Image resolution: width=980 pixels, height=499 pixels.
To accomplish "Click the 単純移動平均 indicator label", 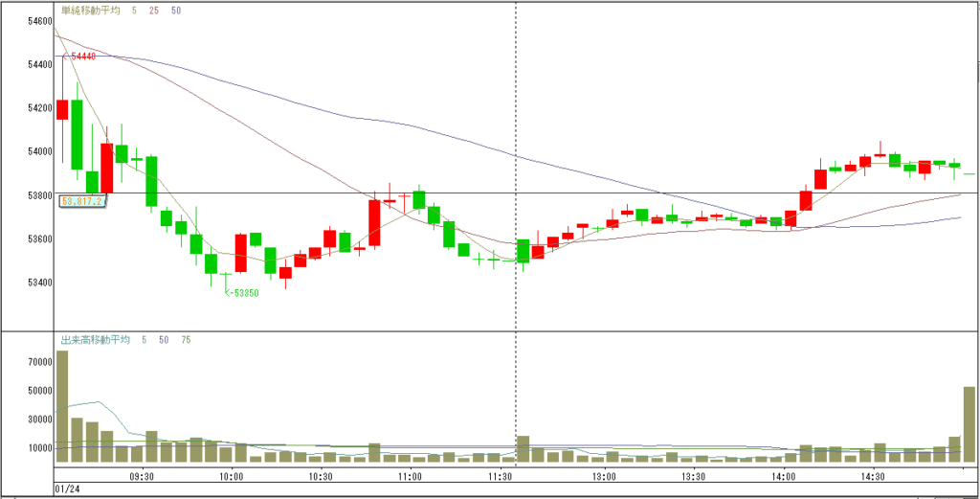I will pos(92,11).
